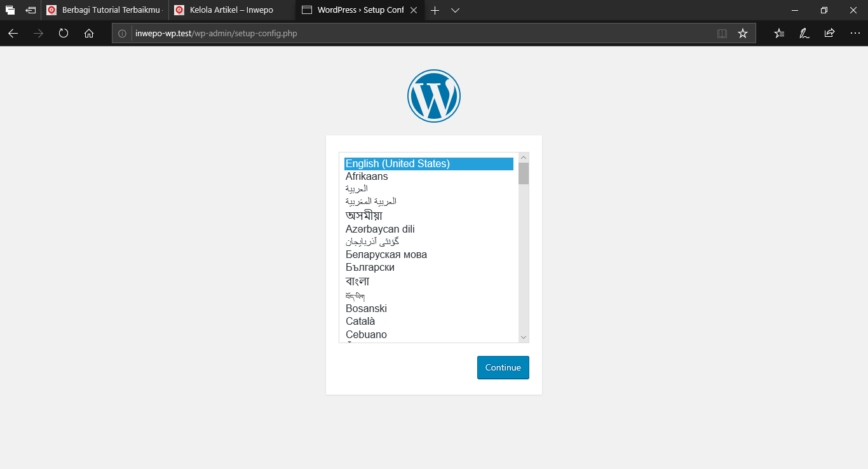Click the Continue button
Screen dimensions: 868x469
pyautogui.click(x=503, y=367)
